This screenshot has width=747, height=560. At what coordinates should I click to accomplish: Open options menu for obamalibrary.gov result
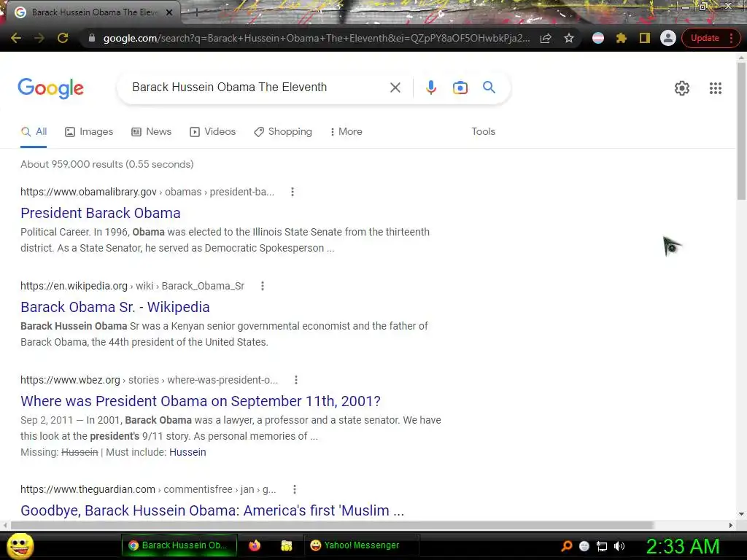click(293, 192)
